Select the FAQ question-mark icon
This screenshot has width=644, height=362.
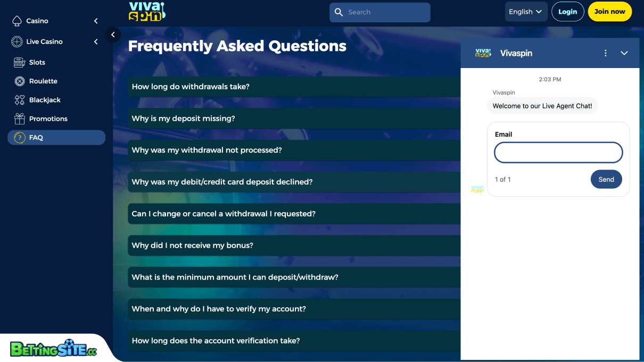click(20, 137)
